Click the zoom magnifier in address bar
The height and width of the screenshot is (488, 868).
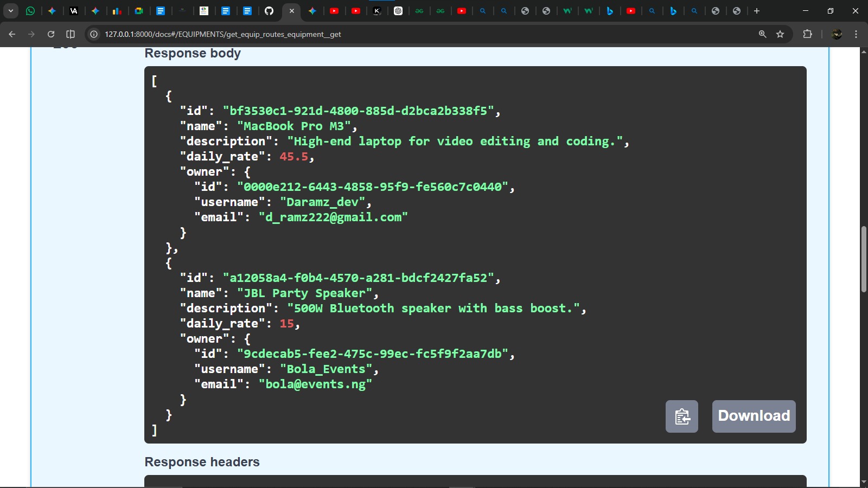point(762,34)
